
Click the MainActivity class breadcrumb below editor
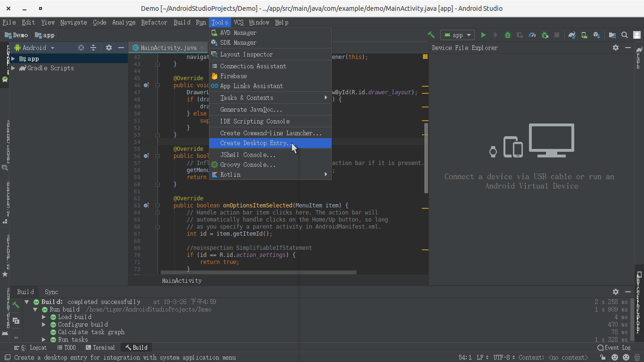182,280
